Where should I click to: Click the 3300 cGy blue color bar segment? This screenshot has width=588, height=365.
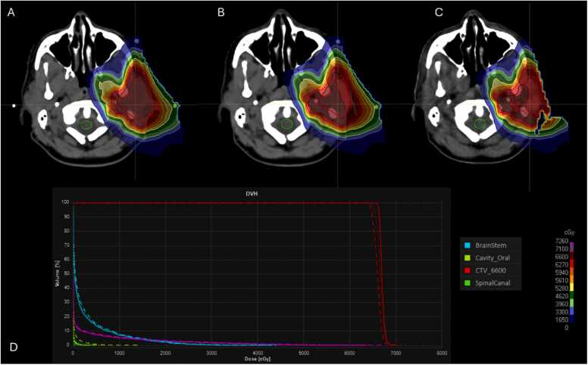click(571, 311)
